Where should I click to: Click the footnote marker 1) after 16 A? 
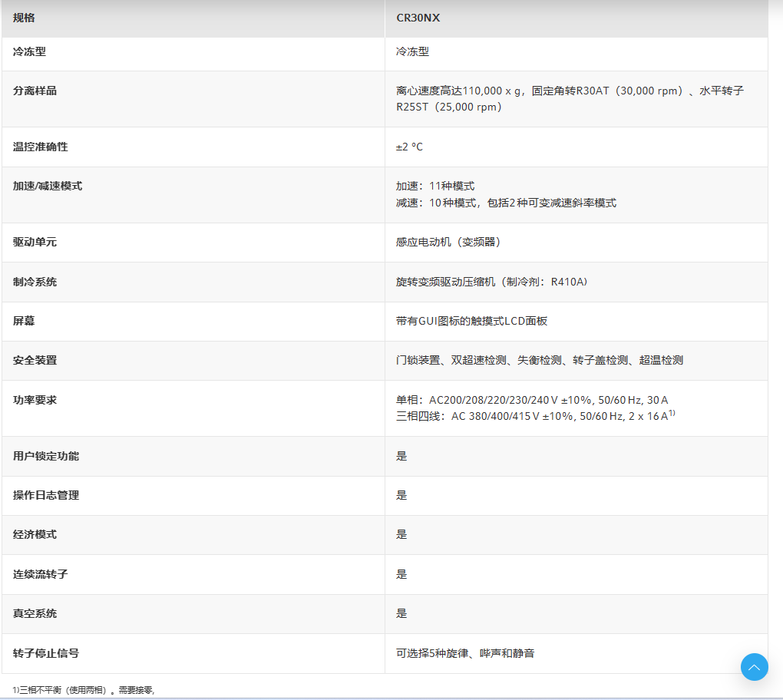point(672,413)
